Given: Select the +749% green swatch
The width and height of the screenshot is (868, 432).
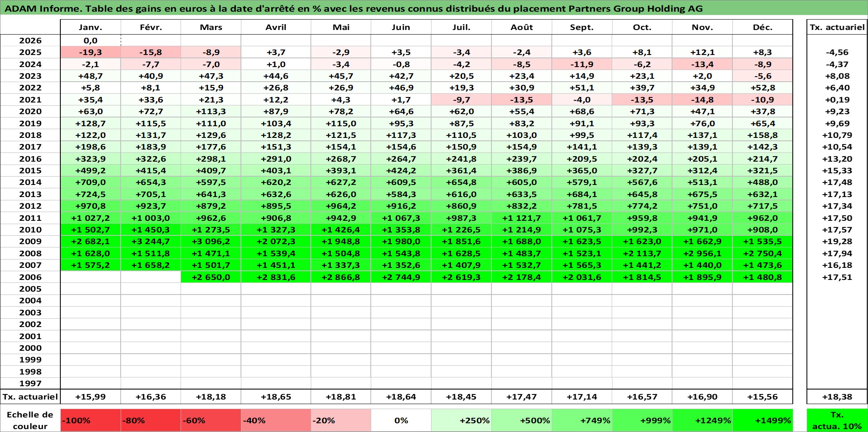Looking at the screenshot, I should [x=582, y=420].
